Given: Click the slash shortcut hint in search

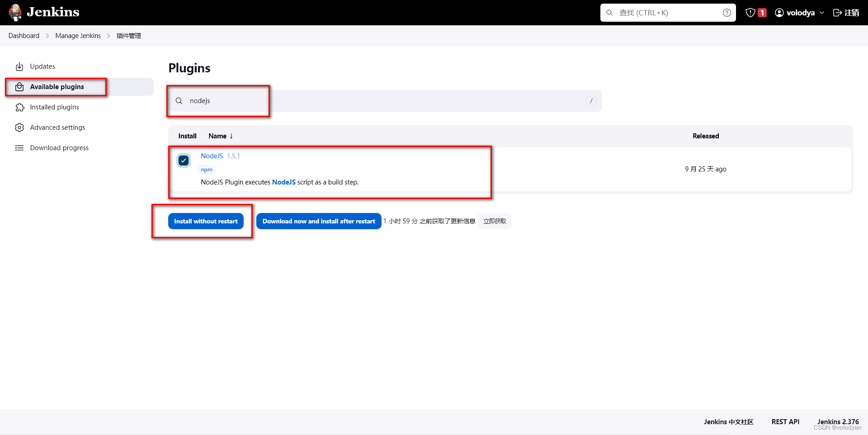Looking at the screenshot, I should [591, 101].
